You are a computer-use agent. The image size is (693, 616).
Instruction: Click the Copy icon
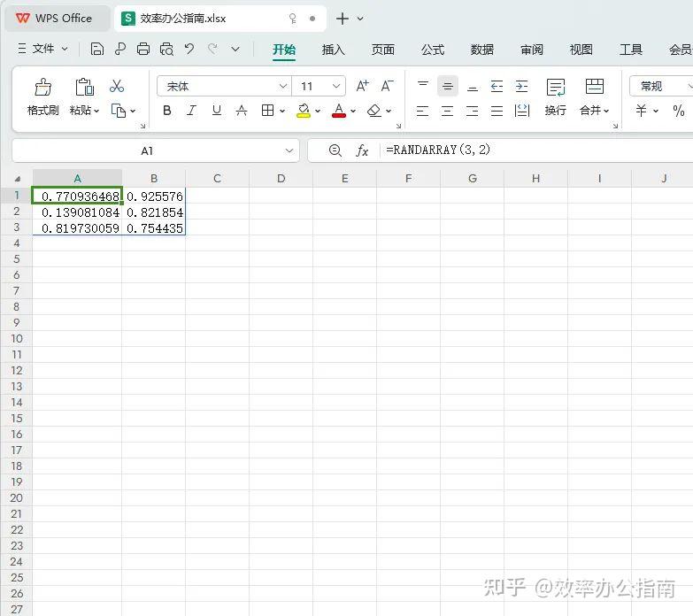coord(119,111)
